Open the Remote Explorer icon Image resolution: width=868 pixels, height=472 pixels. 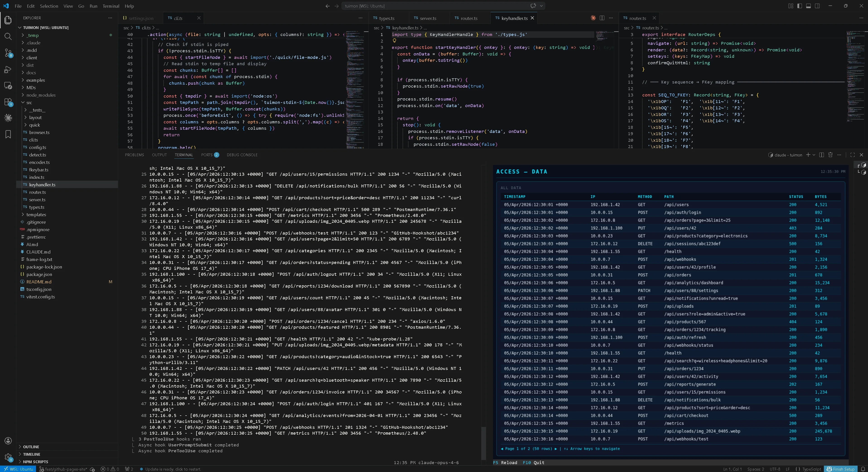point(8,86)
